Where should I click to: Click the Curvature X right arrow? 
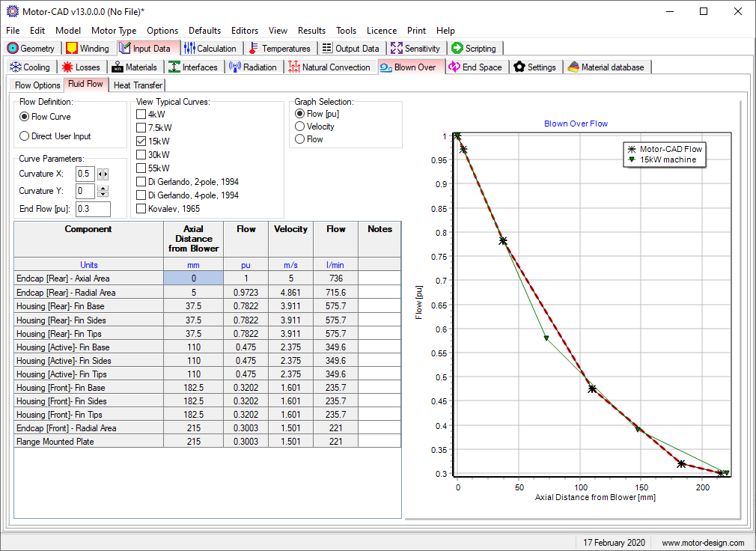[x=106, y=174]
